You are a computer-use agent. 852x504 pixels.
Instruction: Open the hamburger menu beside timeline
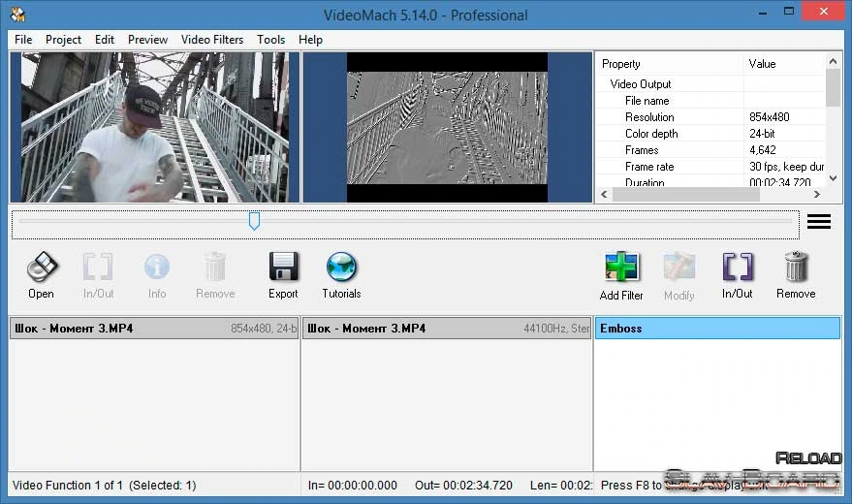[819, 222]
